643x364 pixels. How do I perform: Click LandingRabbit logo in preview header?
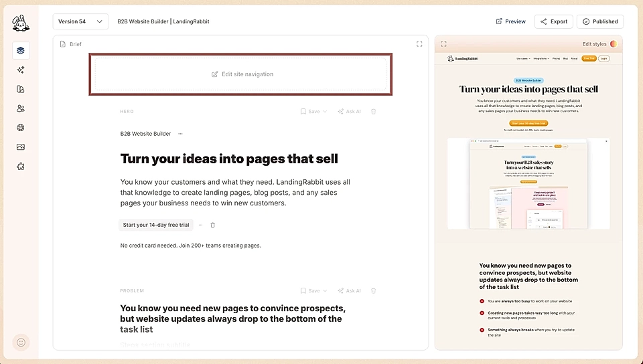463,59
